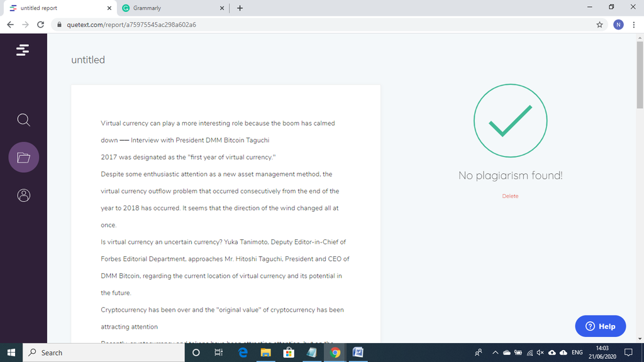The width and height of the screenshot is (644, 362).
Task: Open the reports folder icon in sidebar
Action: coord(24,157)
